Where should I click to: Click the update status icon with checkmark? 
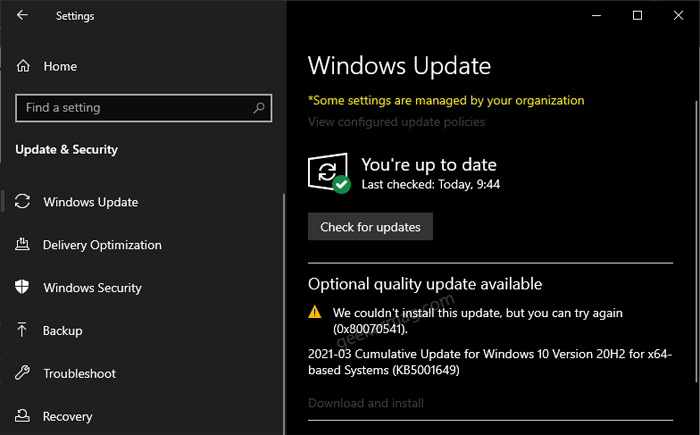[329, 173]
